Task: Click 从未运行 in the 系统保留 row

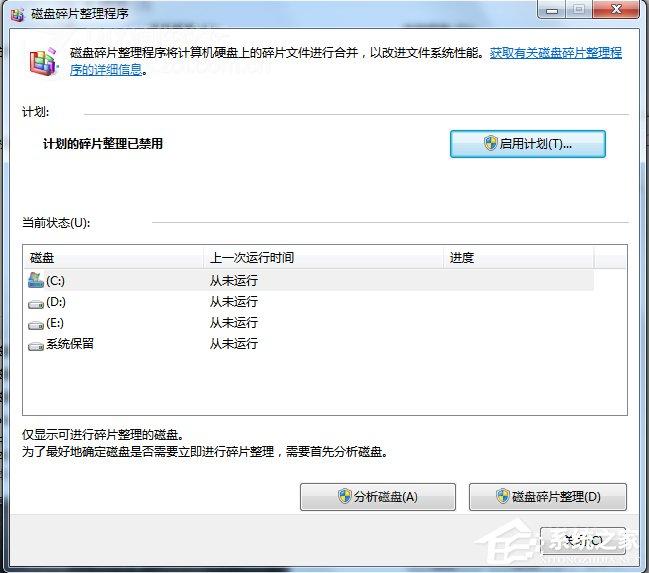Action: 234,344
